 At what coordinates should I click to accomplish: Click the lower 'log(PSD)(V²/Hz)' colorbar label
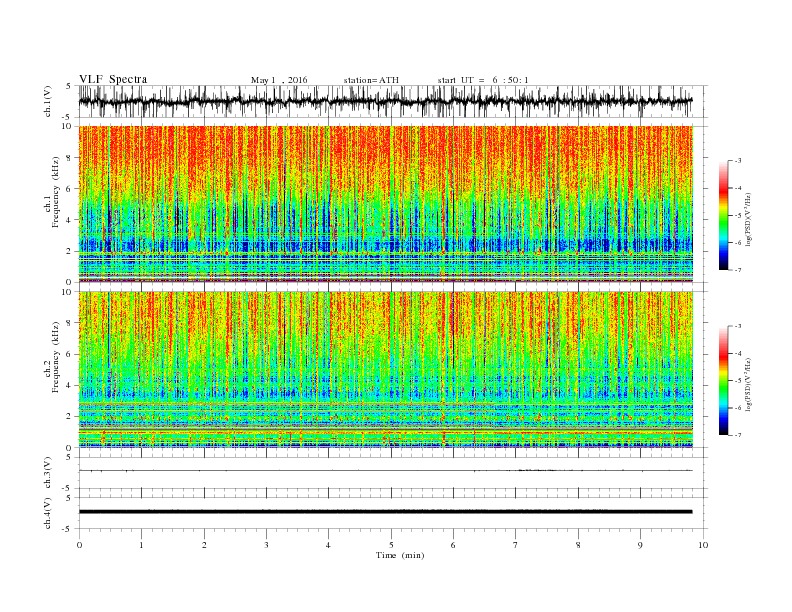point(748,383)
